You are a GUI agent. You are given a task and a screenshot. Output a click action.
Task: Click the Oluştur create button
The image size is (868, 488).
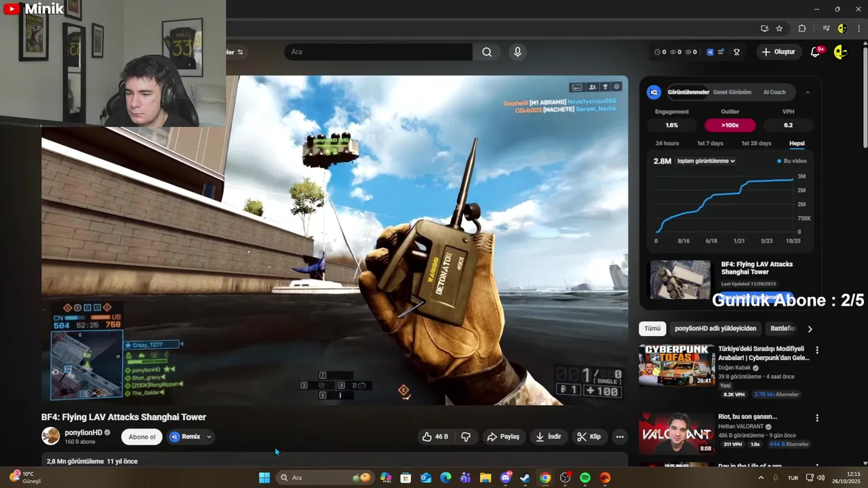point(778,52)
